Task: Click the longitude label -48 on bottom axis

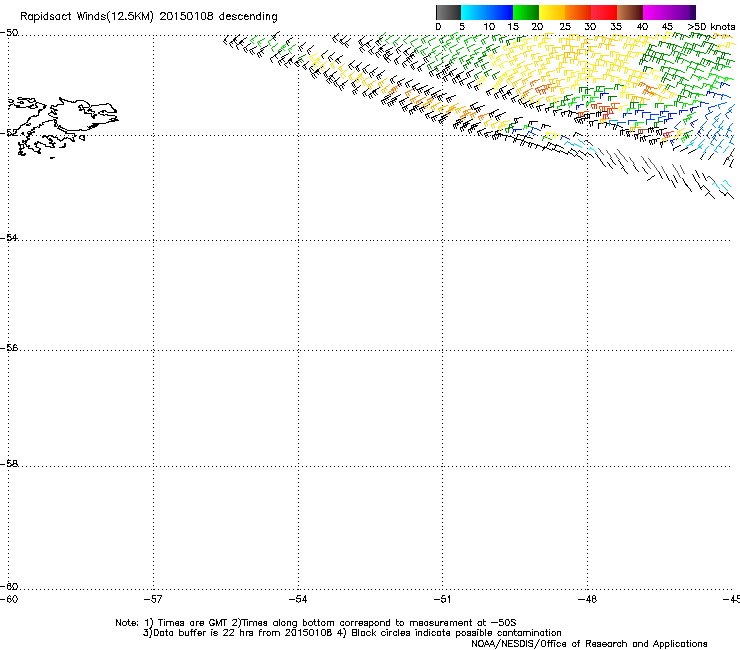Action: point(587,599)
